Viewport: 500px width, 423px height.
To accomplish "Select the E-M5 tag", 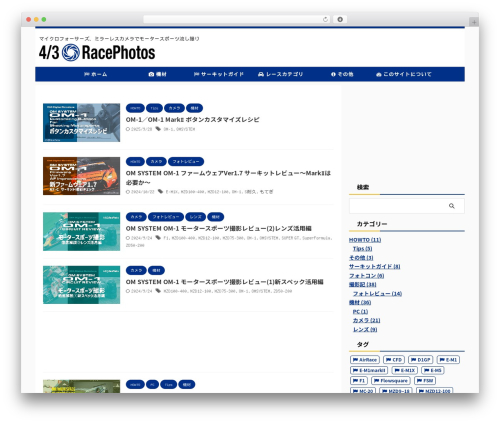I will pos(433,370).
